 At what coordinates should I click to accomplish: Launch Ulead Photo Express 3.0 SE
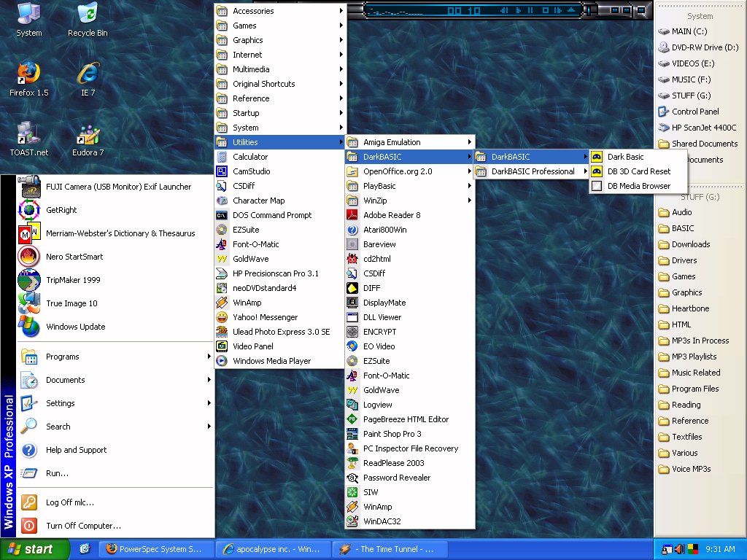[x=279, y=332]
